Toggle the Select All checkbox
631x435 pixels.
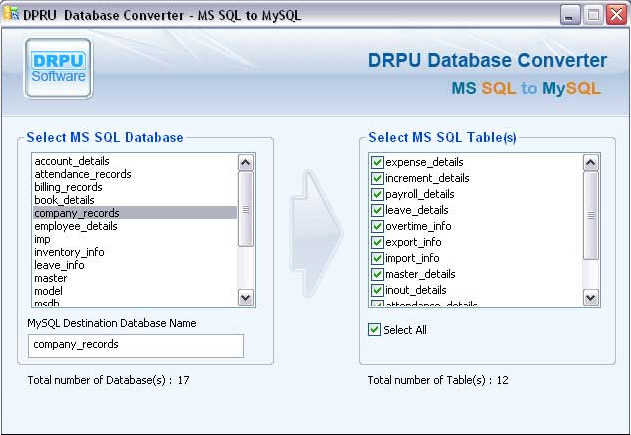[374, 330]
